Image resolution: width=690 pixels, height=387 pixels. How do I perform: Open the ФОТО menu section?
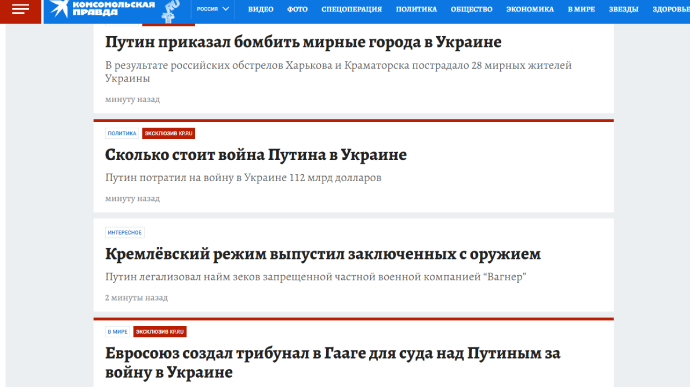point(297,9)
